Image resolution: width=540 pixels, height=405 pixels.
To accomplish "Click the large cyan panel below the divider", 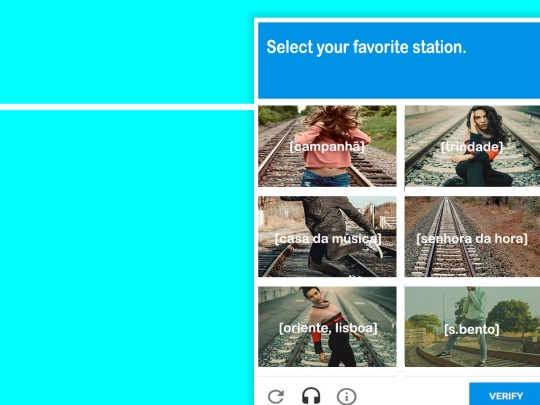I will [x=127, y=258].
